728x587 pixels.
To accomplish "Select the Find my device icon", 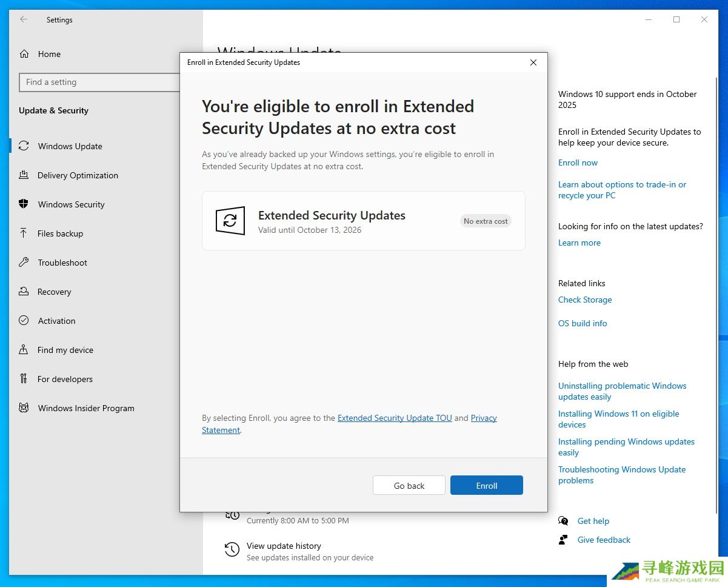I will 24,350.
